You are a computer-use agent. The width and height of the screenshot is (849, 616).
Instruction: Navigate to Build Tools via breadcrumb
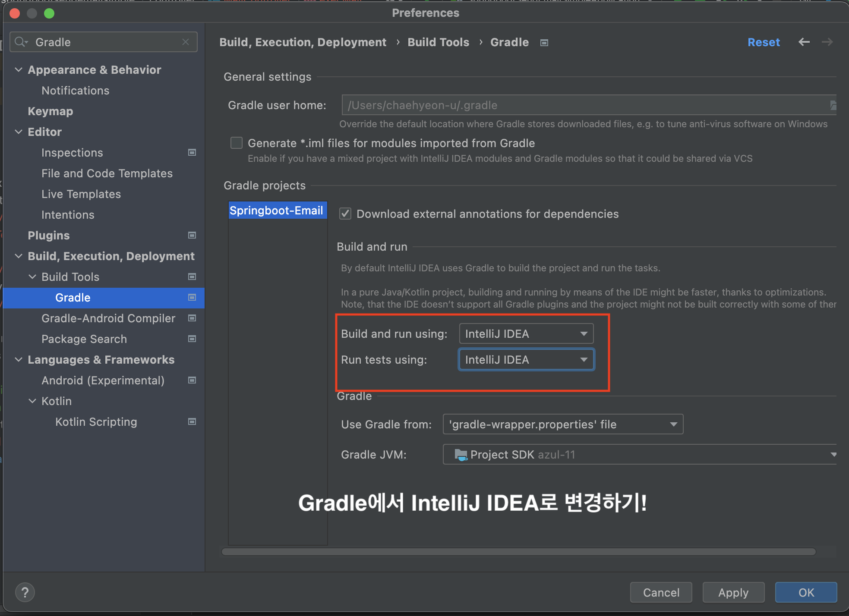click(438, 42)
